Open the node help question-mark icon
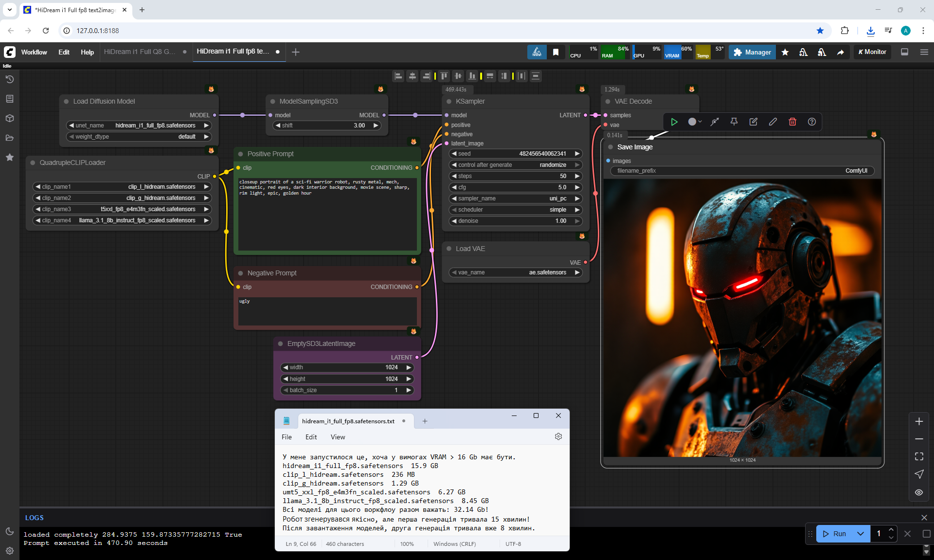This screenshot has width=934, height=560. click(811, 122)
